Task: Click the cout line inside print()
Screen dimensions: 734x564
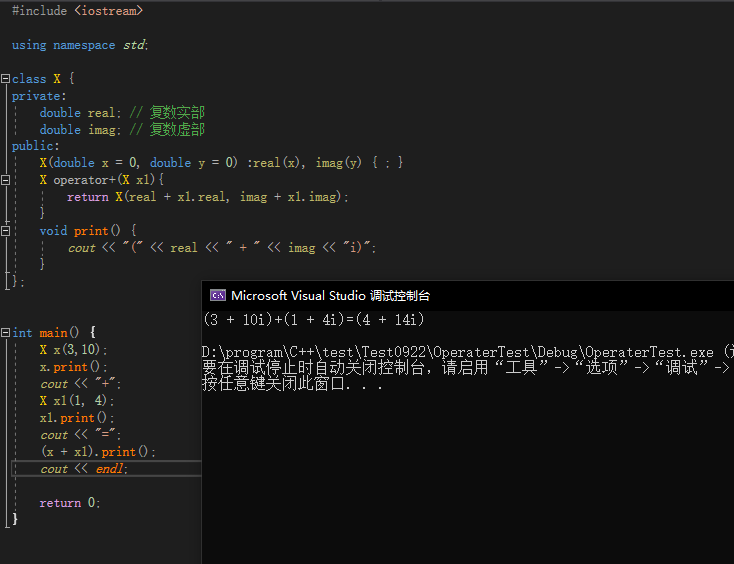Action: coord(222,248)
